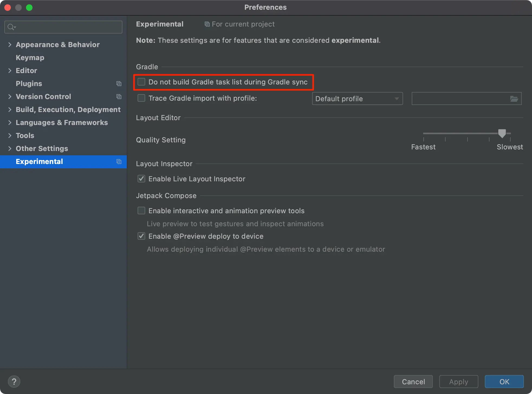Click green macOS zoom window button

pyautogui.click(x=29, y=7)
